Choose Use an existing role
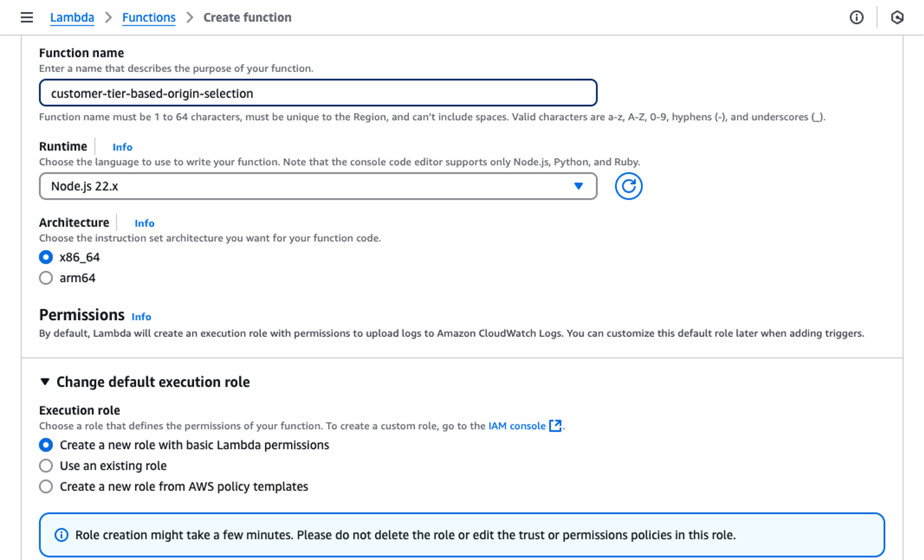The height and width of the screenshot is (560, 924). 46,466
